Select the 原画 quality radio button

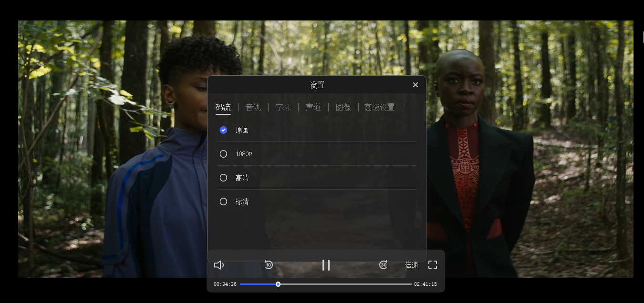[x=223, y=130]
